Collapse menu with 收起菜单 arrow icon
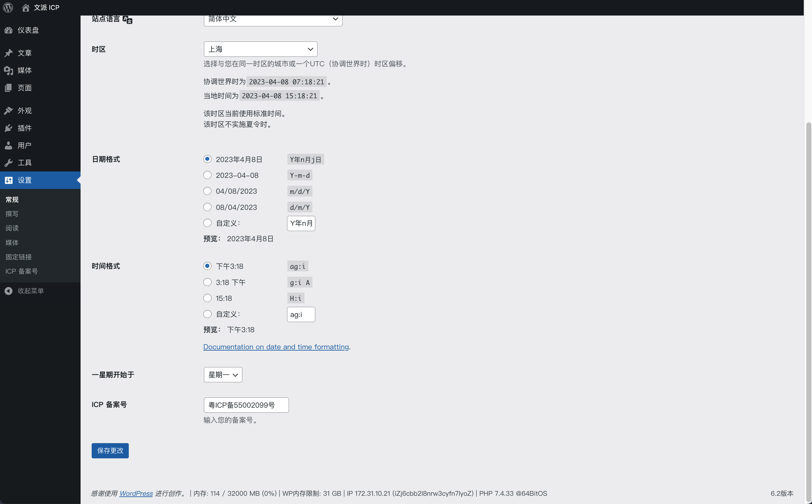Screen dimensions: 812x504 9,291
